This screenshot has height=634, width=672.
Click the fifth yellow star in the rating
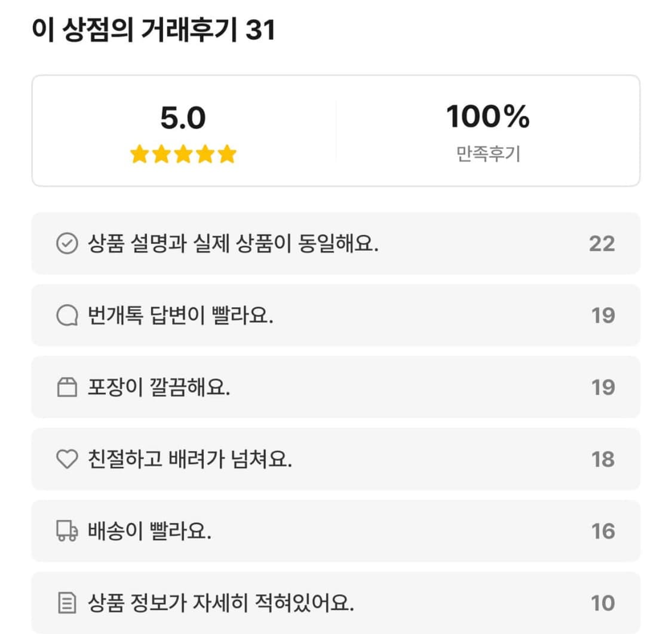(226, 154)
